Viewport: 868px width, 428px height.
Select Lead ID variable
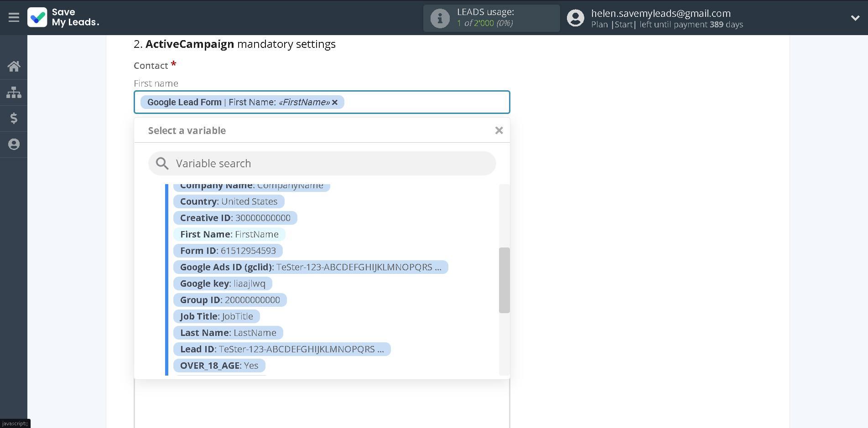point(282,349)
